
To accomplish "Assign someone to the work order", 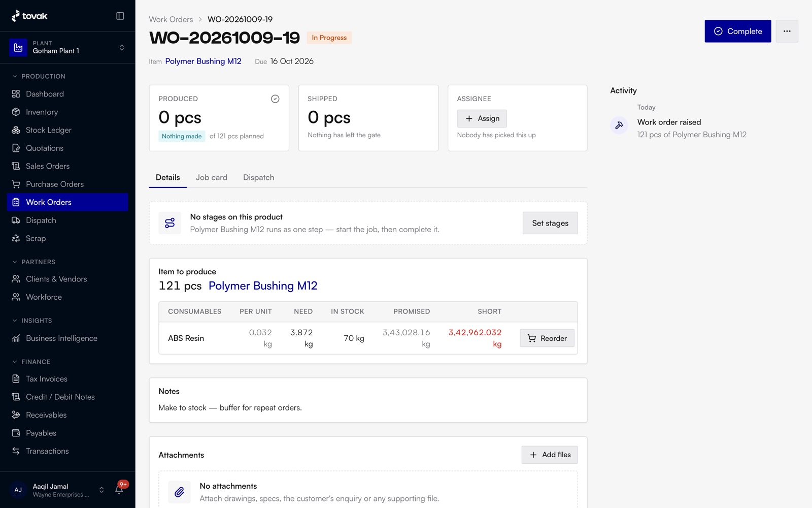I will click(482, 118).
